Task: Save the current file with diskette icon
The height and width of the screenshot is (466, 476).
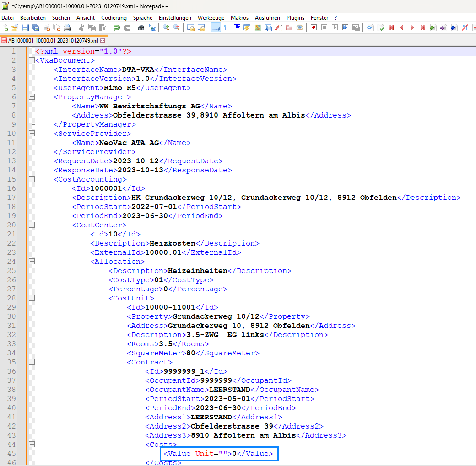Action: click(x=25, y=28)
